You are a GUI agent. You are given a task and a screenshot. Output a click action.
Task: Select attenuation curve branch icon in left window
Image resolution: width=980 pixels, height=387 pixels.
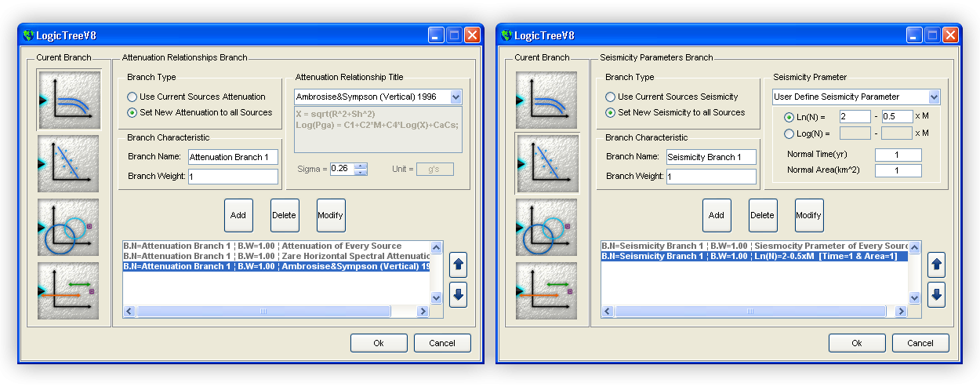[x=70, y=100]
